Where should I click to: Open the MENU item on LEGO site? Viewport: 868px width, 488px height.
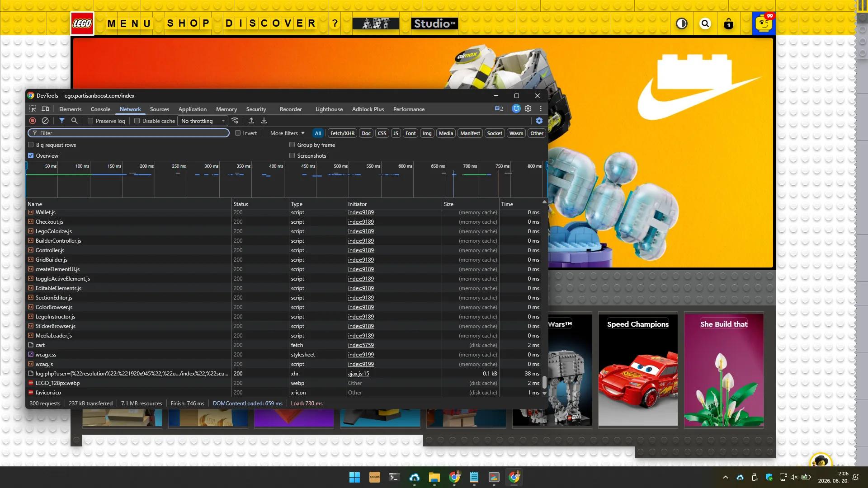point(129,23)
